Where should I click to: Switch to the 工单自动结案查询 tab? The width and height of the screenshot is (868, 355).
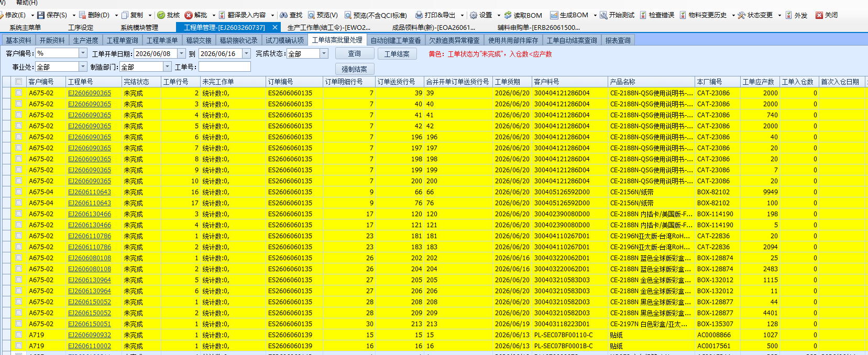click(572, 40)
